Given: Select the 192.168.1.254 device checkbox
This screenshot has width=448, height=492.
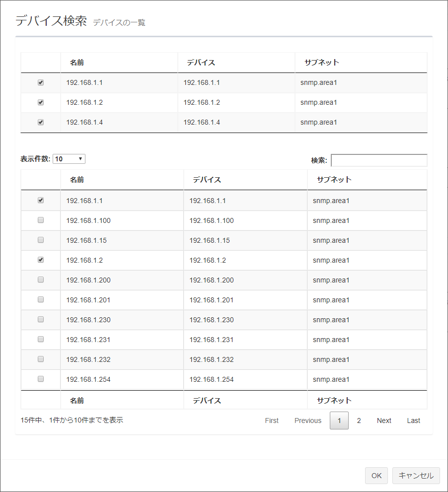Looking at the screenshot, I should (41, 379).
